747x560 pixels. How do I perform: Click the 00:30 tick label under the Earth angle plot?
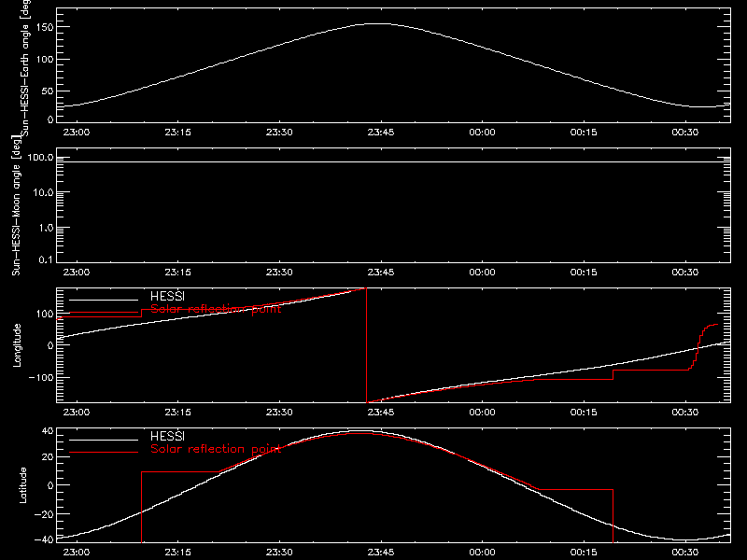tap(685, 132)
